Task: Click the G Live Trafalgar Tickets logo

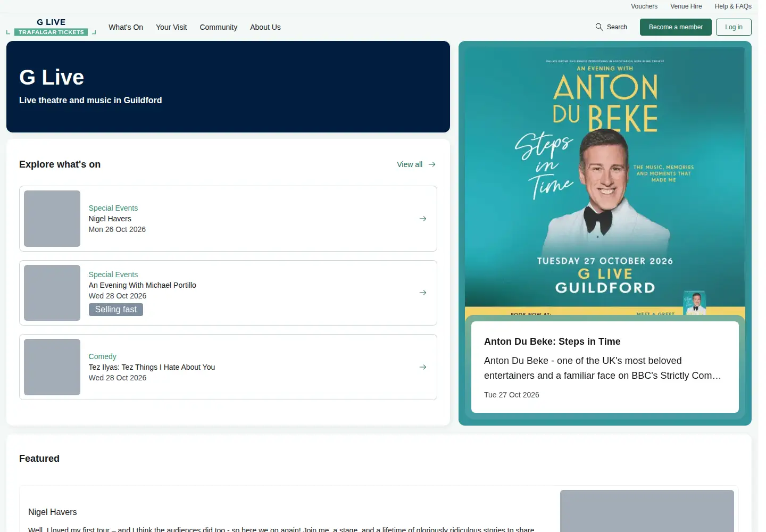Action: point(51,27)
